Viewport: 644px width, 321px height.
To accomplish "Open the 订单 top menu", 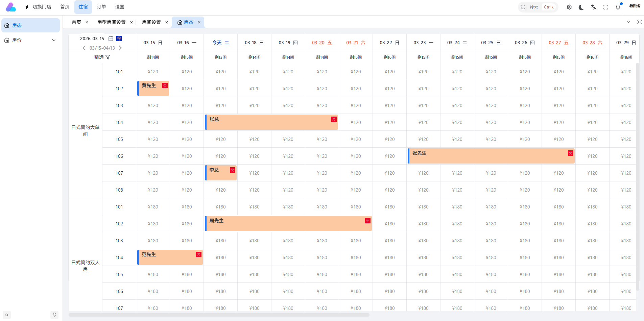I will coord(101,7).
